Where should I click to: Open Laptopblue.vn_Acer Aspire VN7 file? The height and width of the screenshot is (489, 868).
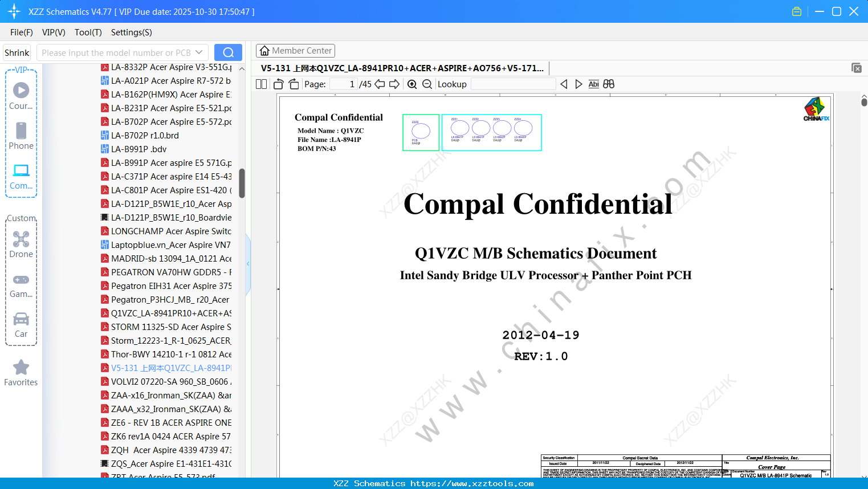pyautogui.click(x=166, y=245)
